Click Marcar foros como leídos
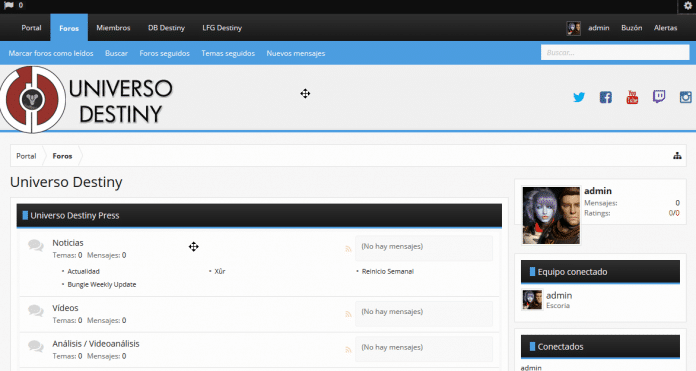Screen dimensions: 696x371 pos(51,53)
